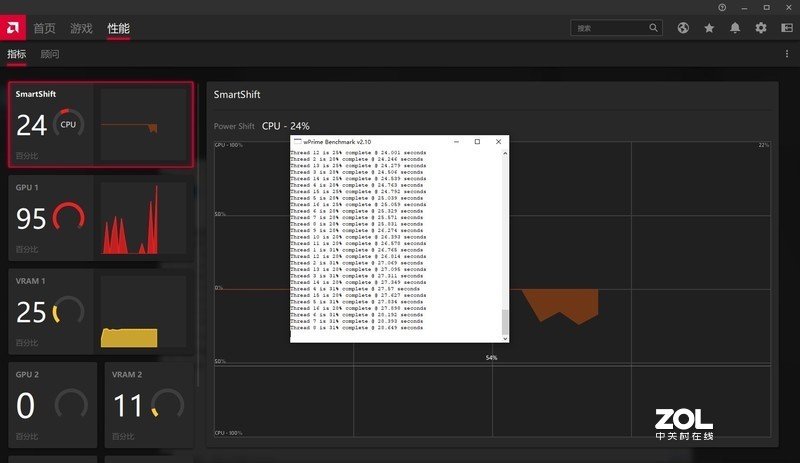Viewport: 800px width, 463px height.
Task: Click the wPrime scrollbar up arrow
Action: (505, 153)
